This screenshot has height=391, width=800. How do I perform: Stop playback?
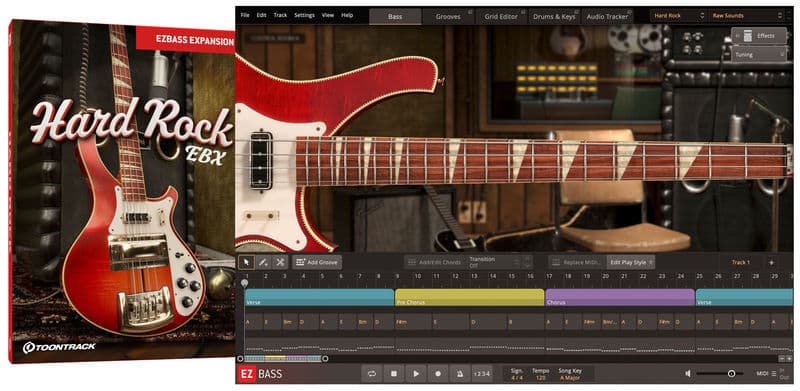point(394,374)
